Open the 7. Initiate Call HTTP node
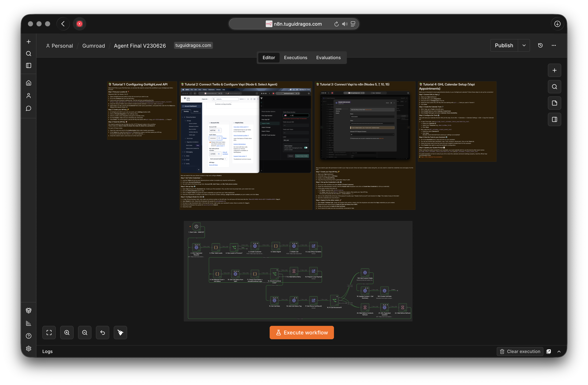 point(294,246)
